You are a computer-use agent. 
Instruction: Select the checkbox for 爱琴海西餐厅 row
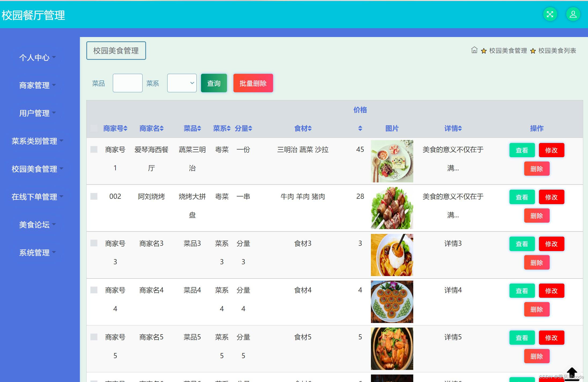94,150
